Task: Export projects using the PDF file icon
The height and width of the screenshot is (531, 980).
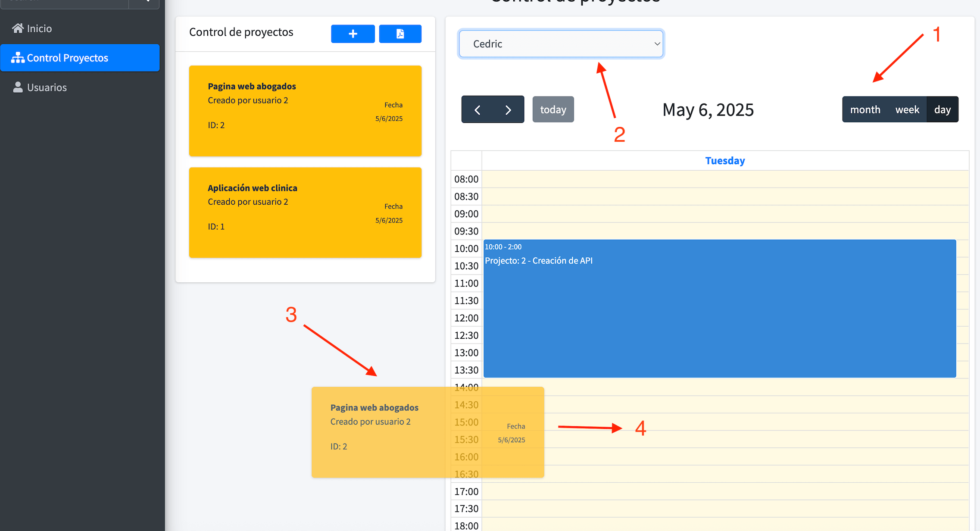Action: pos(400,34)
